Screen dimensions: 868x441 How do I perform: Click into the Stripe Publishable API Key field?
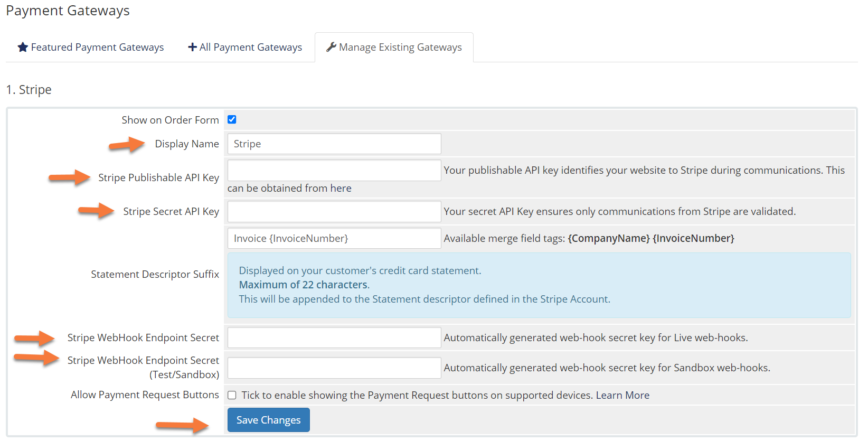coord(334,171)
